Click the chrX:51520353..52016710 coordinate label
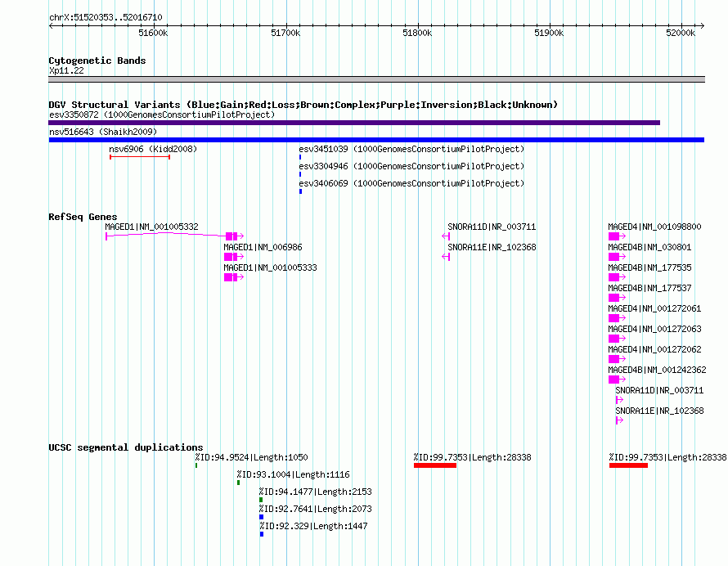This screenshot has width=728, height=566. click(x=106, y=17)
